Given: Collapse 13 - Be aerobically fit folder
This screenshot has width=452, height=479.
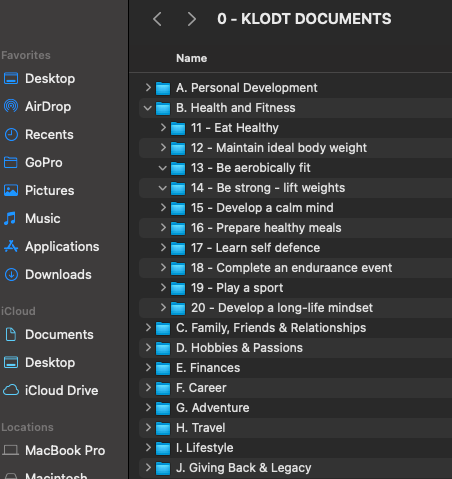Looking at the screenshot, I should 163,168.
